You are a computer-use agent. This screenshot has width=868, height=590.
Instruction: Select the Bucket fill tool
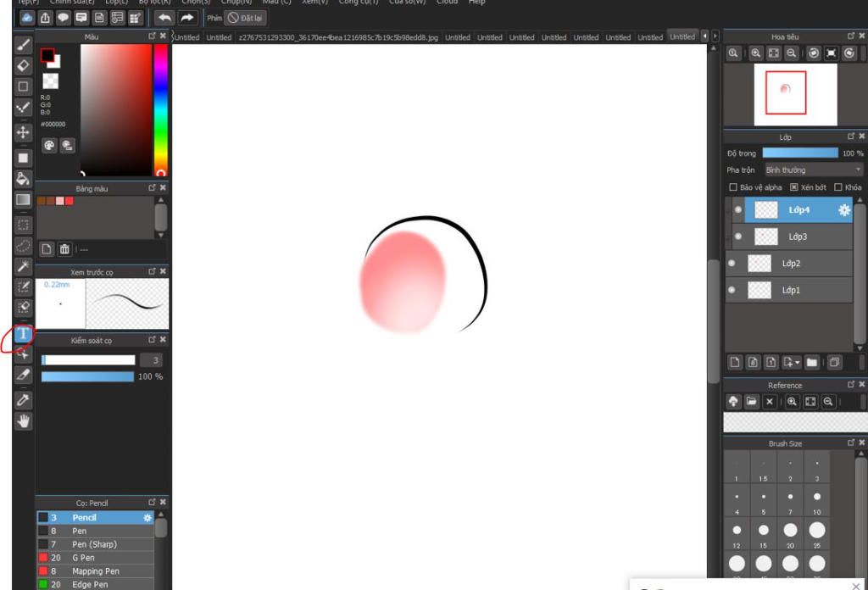(x=23, y=179)
